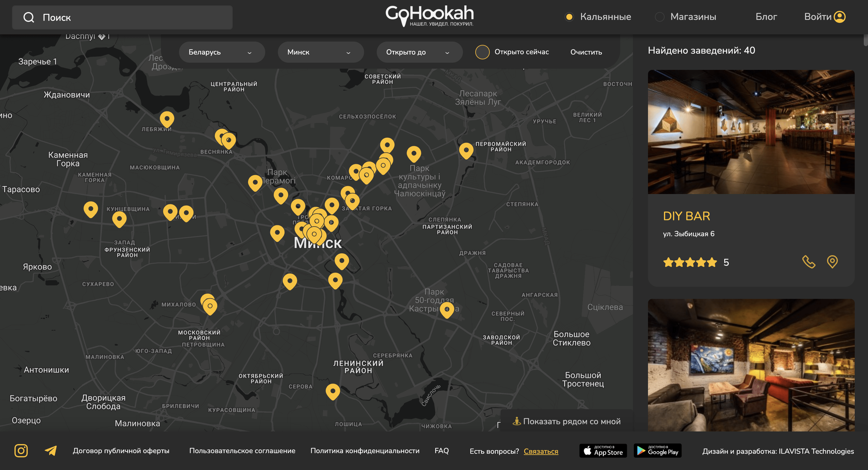Click the GoHookah logo
Screen dimensions: 868x470
tap(429, 16)
